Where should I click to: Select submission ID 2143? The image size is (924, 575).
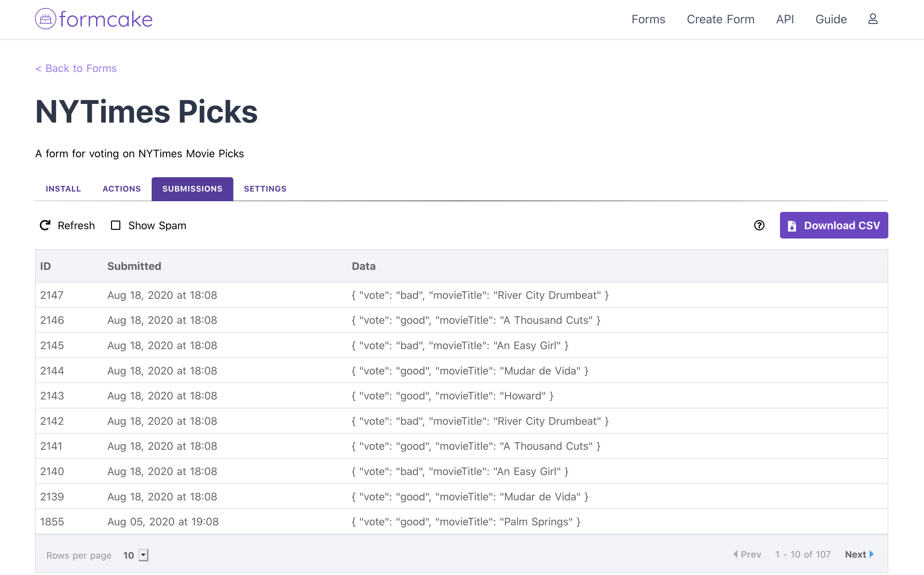point(52,396)
